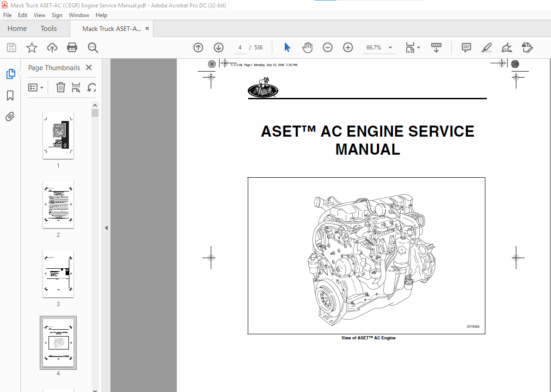The height and width of the screenshot is (392, 551).
Task: Select the Highlight text pen icon
Action: 487,48
